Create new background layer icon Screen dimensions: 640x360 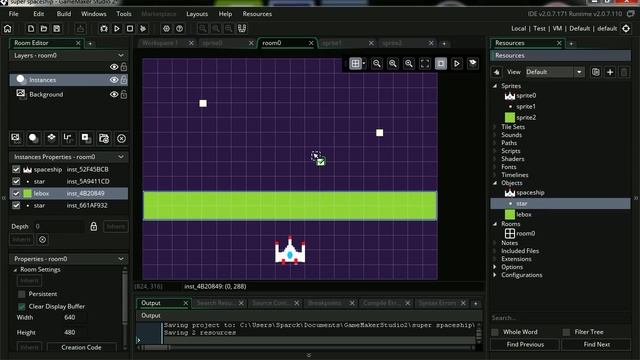click(x=16, y=138)
